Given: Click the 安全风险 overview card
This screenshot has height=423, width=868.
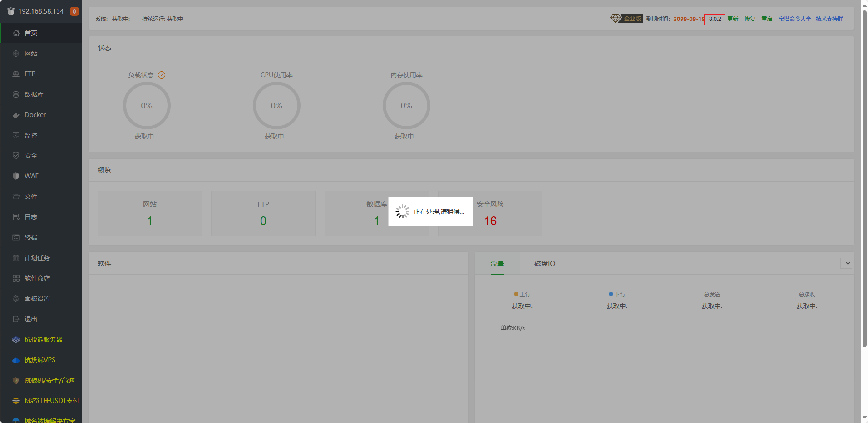Looking at the screenshot, I should [x=490, y=213].
